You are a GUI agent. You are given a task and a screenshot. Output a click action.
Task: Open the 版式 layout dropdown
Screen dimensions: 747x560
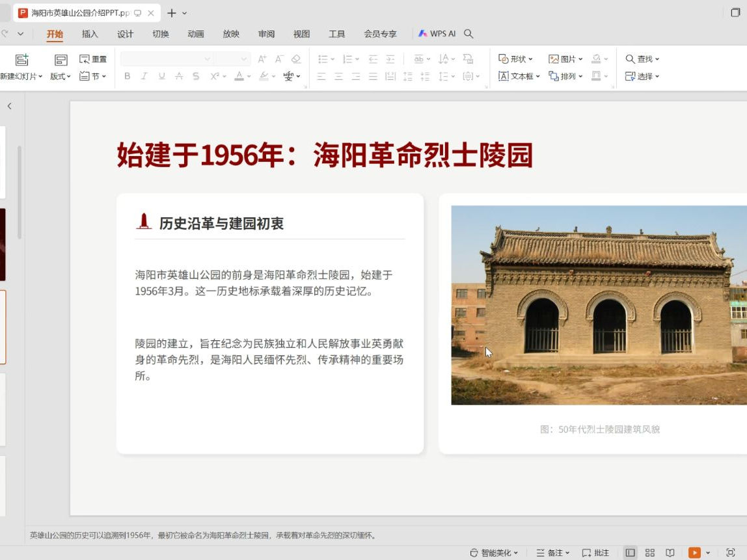coord(61,76)
